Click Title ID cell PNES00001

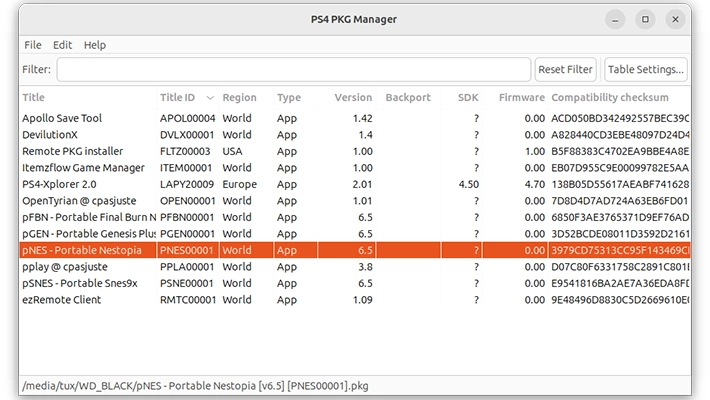(186, 250)
